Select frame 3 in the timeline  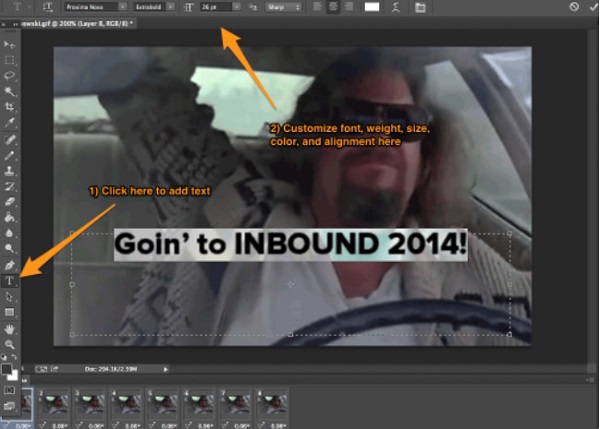click(90, 404)
